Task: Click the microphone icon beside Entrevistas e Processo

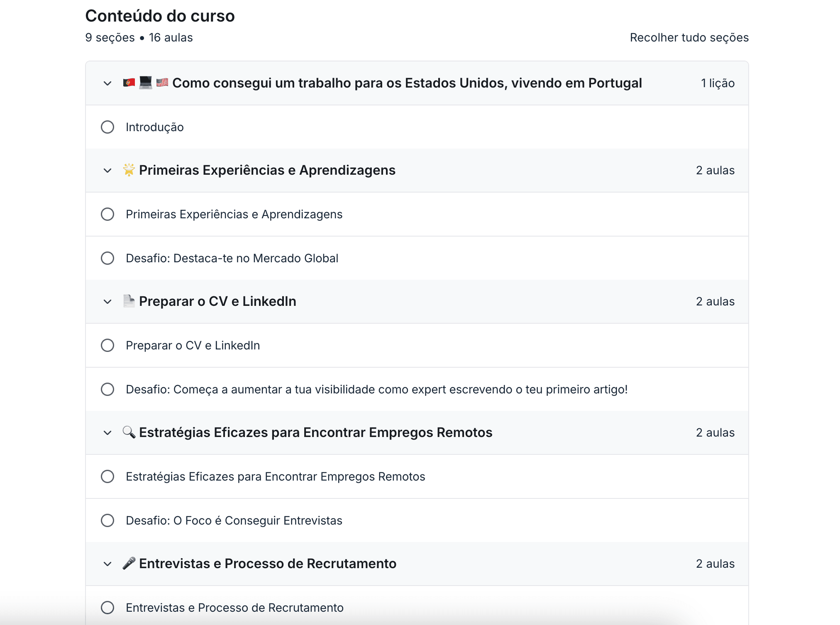Action: click(x=129, y=563)
